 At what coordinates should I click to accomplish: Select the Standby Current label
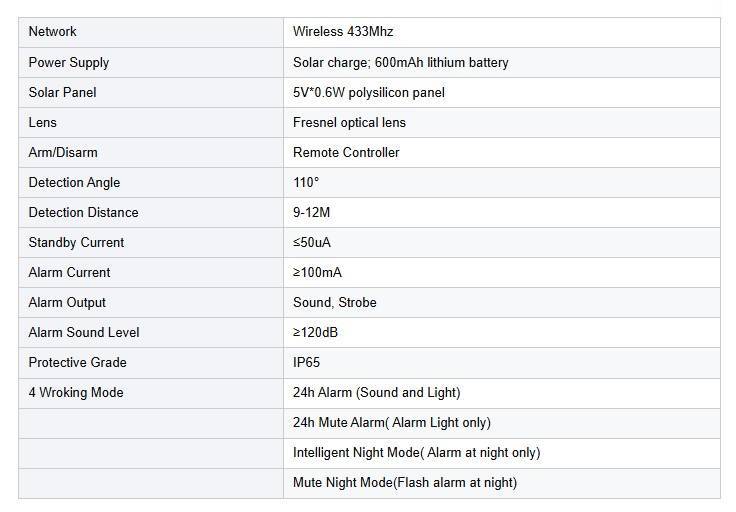pos(76,242)
